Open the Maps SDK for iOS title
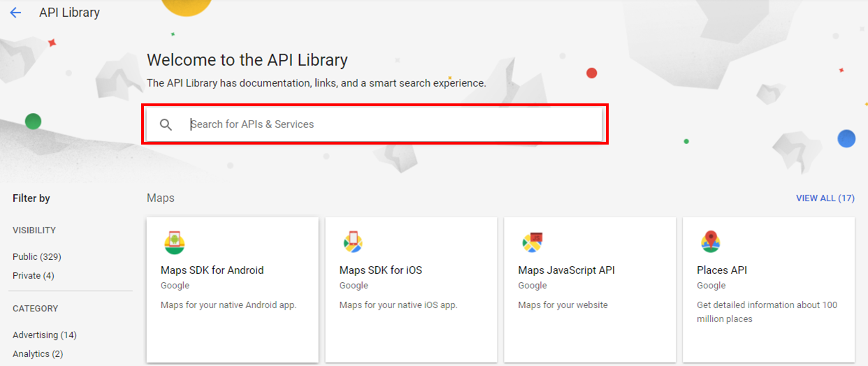Screen dimensions: 868x366 tap(381, 270)
